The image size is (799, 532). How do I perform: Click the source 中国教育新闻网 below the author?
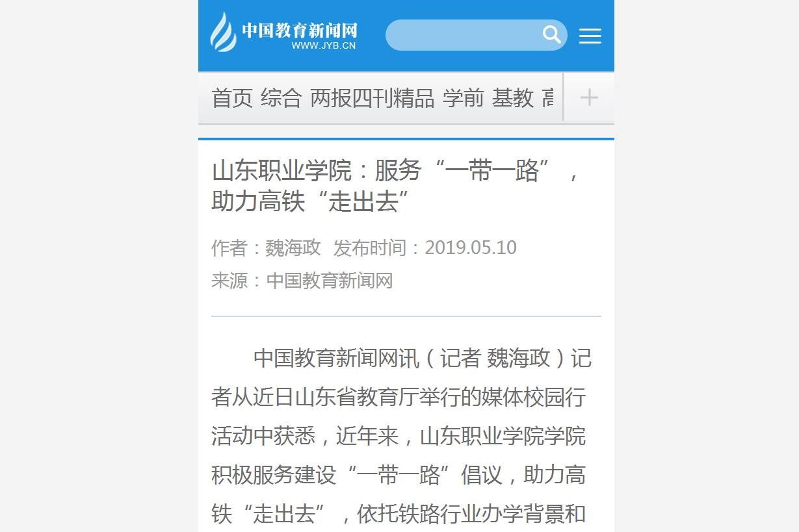[x=330, y=281]
